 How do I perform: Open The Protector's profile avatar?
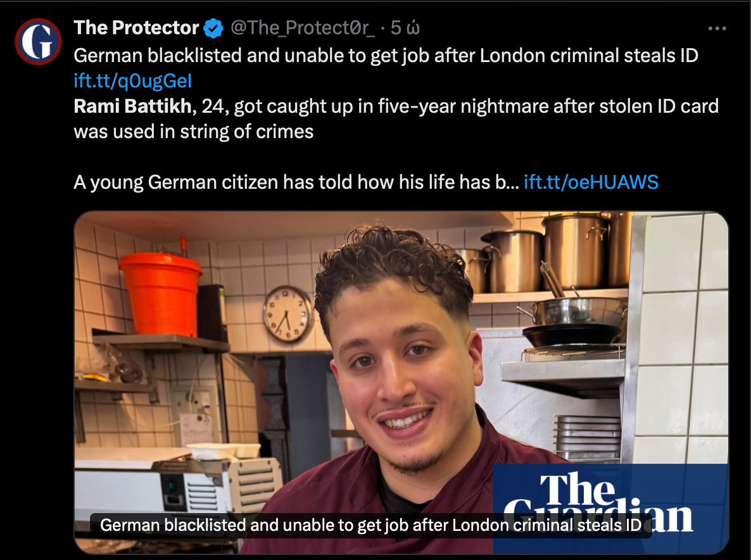pyautogui.click(x=39, y=42)
